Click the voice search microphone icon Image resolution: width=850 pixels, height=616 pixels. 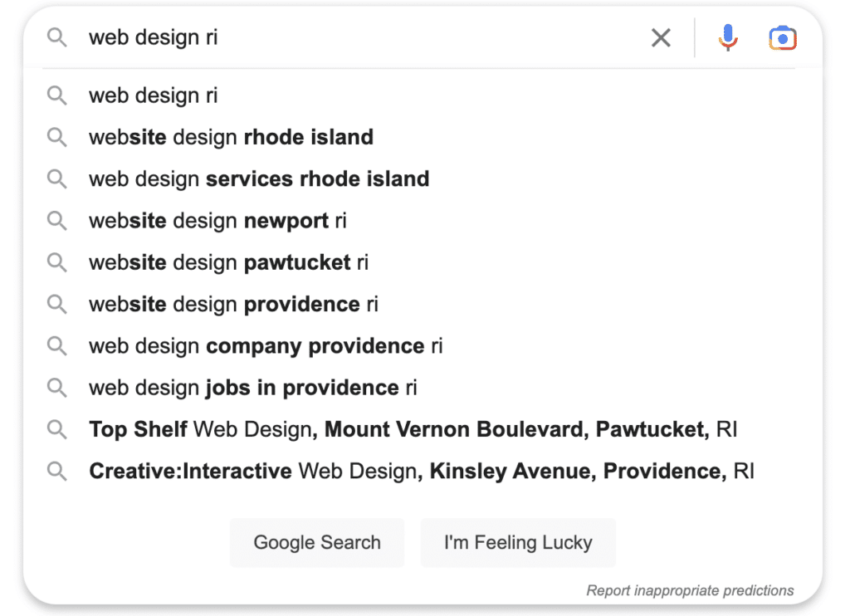pos(728,37)
